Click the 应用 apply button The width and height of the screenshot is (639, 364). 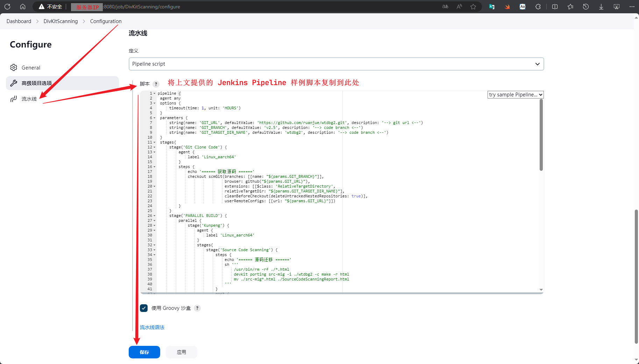182,352
